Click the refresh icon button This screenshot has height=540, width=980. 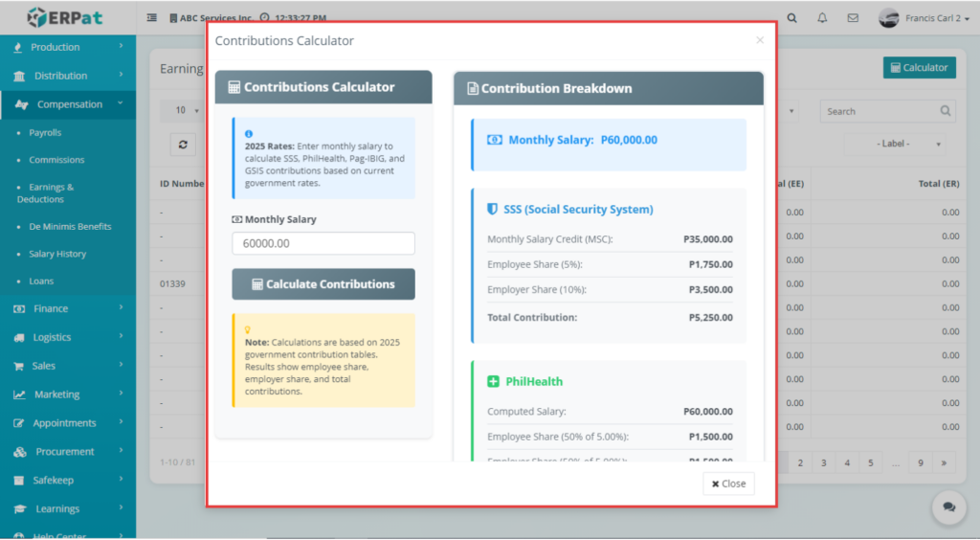[x=183, y=144]
